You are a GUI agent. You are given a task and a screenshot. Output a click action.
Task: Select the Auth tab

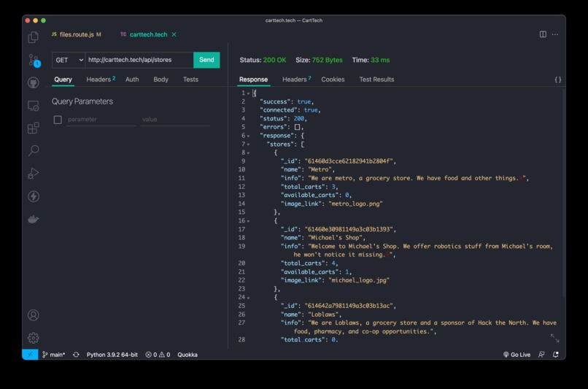[132, 80]
